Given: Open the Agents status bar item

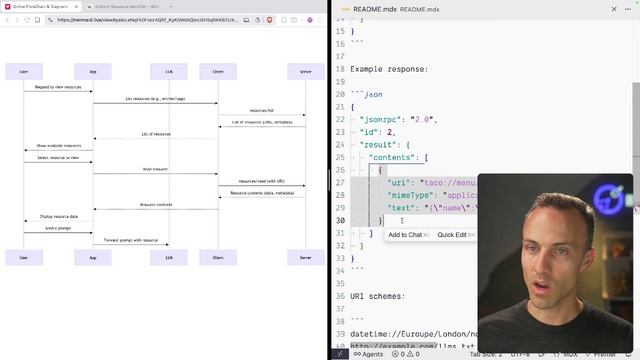Looking at the screenshot, I should click(369, 354).
